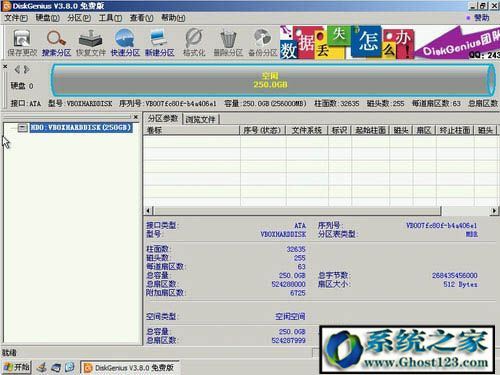Select HD0:VBOXHARDDISK(250GB) in disk tree

coord(80,128)
